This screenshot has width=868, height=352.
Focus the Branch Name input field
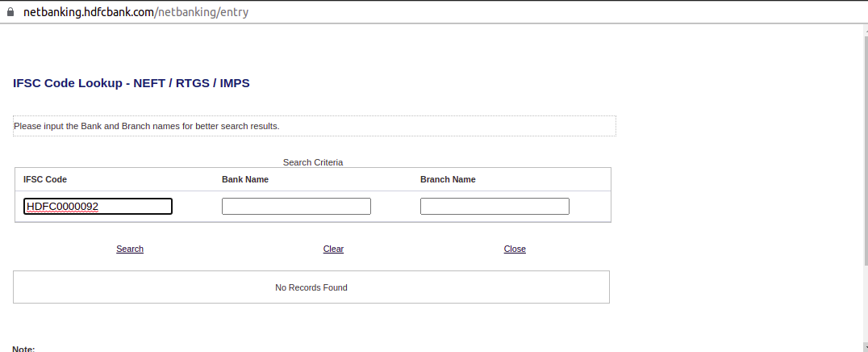click(495, 206)
